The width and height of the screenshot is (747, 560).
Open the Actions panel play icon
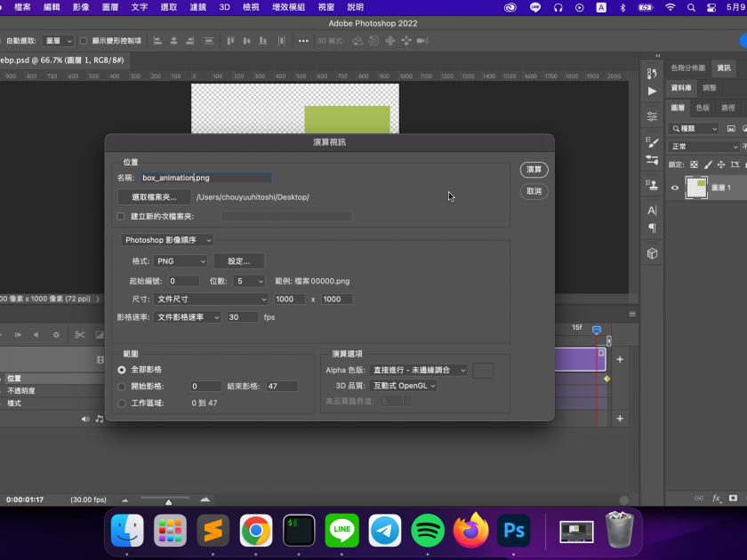(x=652, y=91)
